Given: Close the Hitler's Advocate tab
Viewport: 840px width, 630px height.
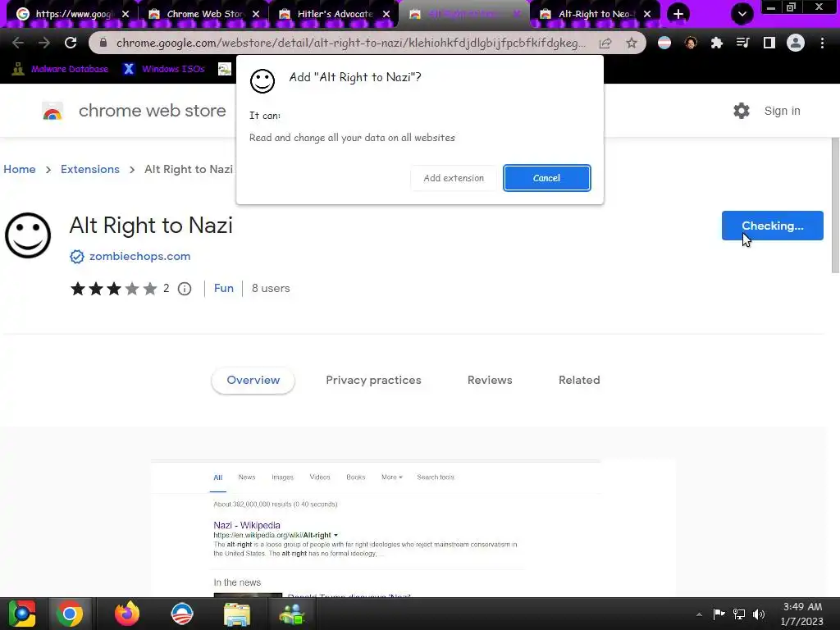Looking at the screenshot, I should (x=386, y=14).
